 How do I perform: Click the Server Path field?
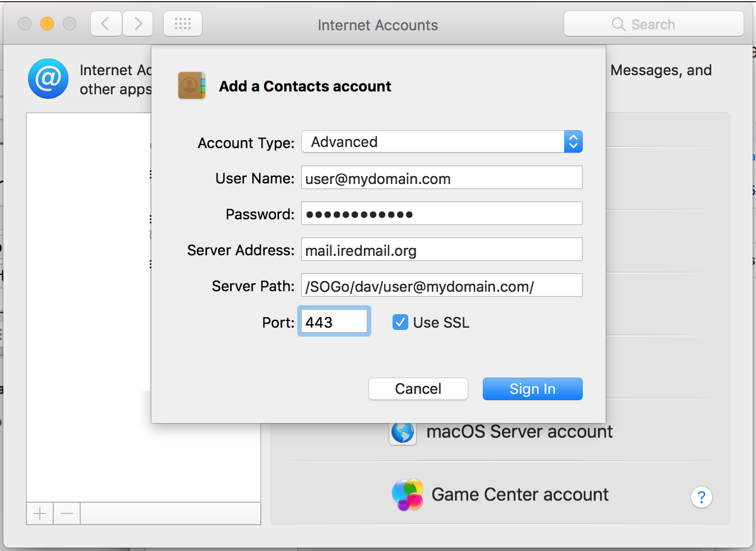click(x=442, y=285)
